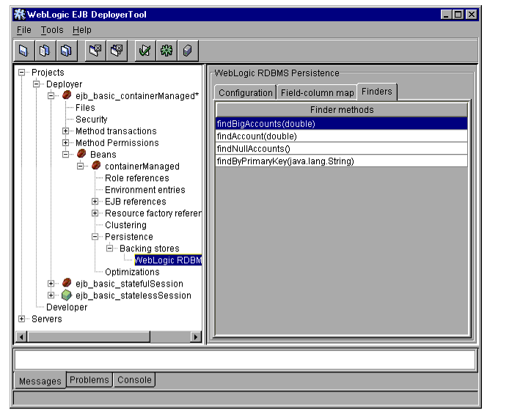Select the findNullAccounts() finder row
Viewport: 523px width, 420px height.
(x=342, y=149)
